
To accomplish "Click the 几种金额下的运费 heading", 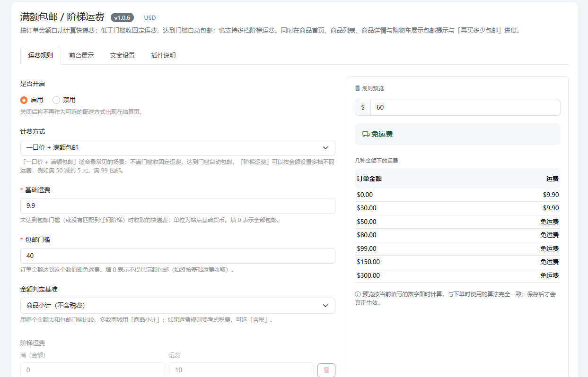I will (x=377, y=161).
